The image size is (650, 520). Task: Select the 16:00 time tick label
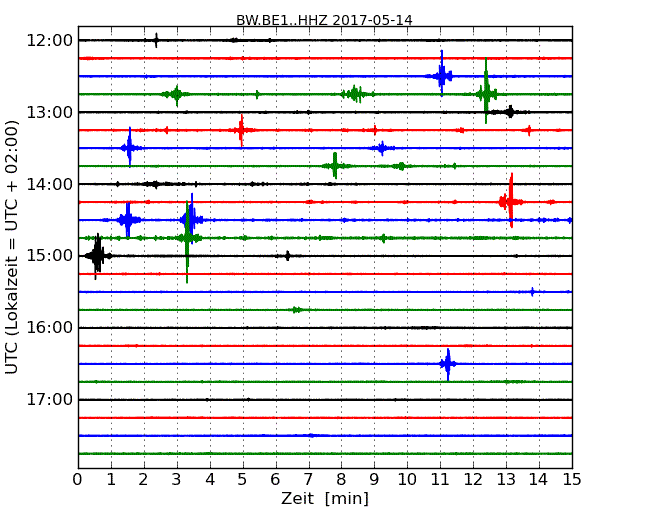[50, 328]
